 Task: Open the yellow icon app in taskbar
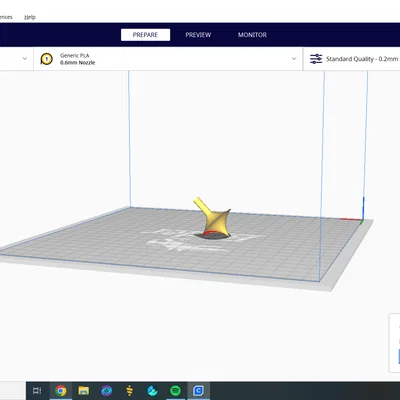tap(130, 390)
